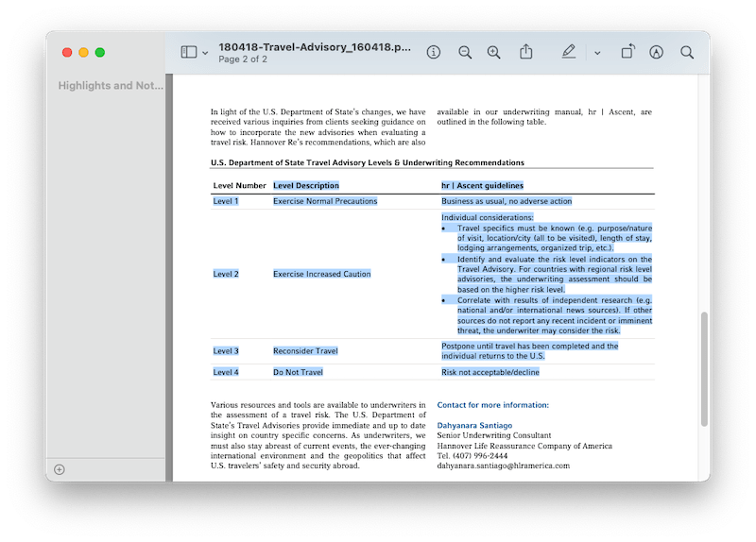
Task: Select the Highlights and Notes sidebar header
Action: tap(111, 86)
